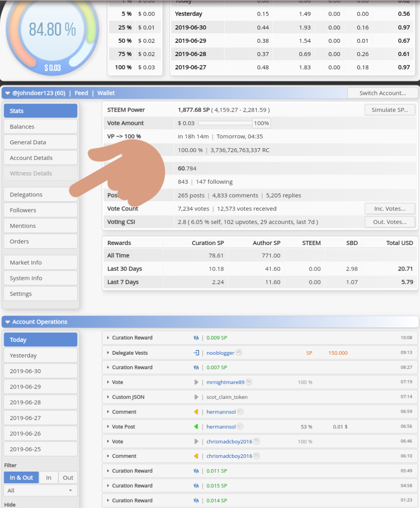Open the Simulate SP button
Viewport: 420px width, 508px height.
(x=390, y=110)
